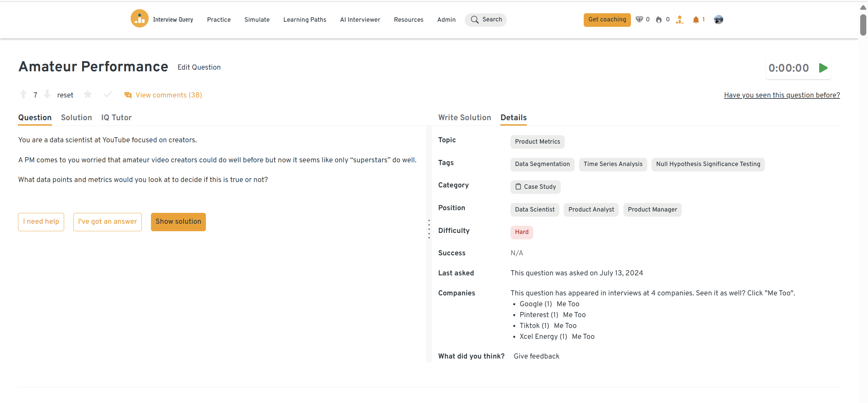Open the Learning Paths menu
Screen dimensions: 868x403
(x=305, y=19)
